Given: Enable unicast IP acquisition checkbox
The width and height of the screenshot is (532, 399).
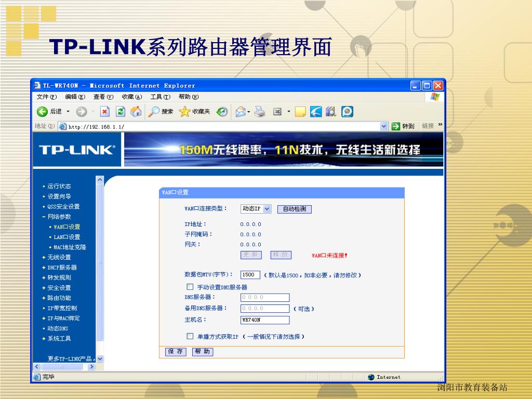Looking at the screenshot, I should pyautogui.click(x=190, y=336).
